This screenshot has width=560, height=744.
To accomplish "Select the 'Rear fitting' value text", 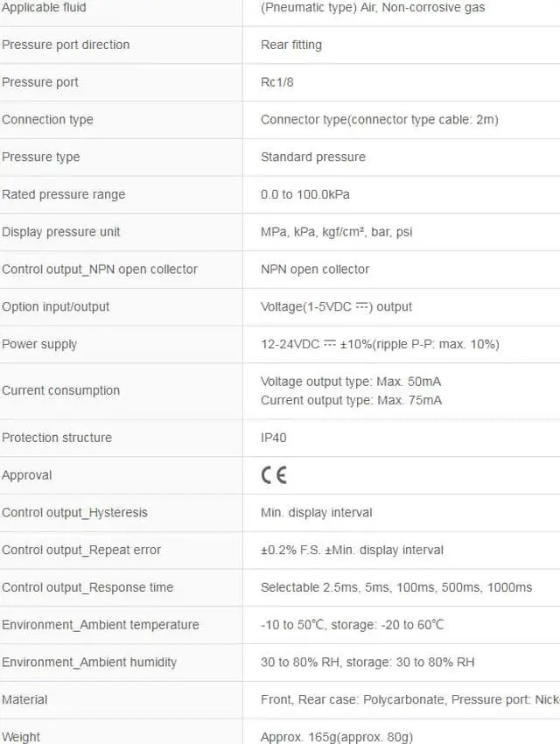I will (x=291, y=45).
